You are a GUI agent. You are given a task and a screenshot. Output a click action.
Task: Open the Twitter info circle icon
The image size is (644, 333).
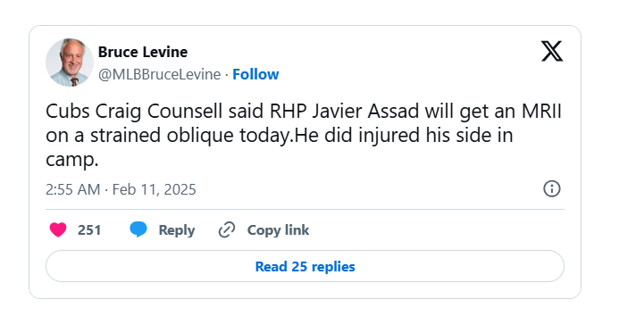[x=552, y=189]
